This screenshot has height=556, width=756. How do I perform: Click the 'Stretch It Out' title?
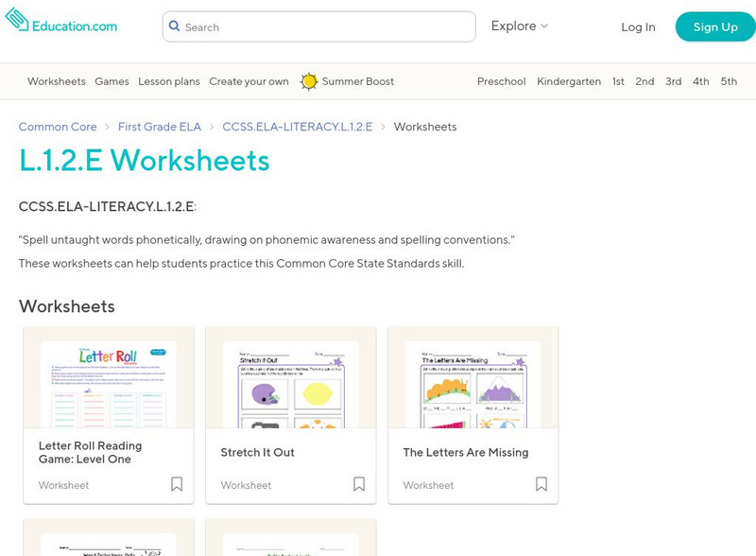coord(257,452)
